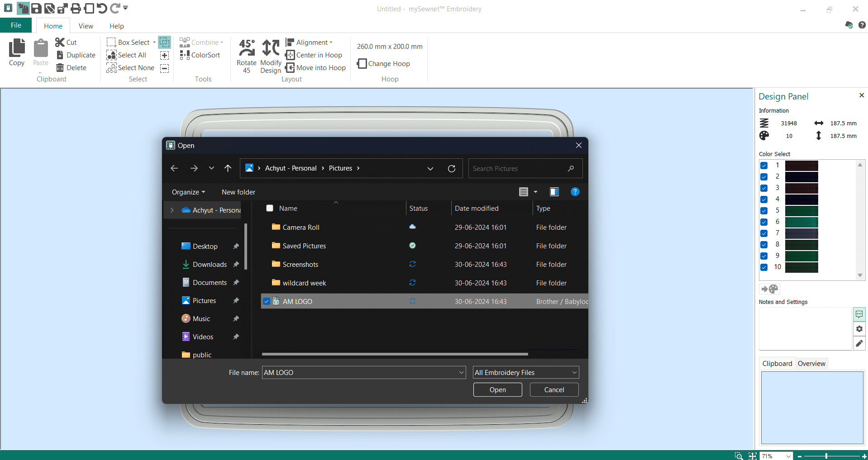Click the Cancel button in dialog
Screen dimensions: 868x460
pos(554,390)
